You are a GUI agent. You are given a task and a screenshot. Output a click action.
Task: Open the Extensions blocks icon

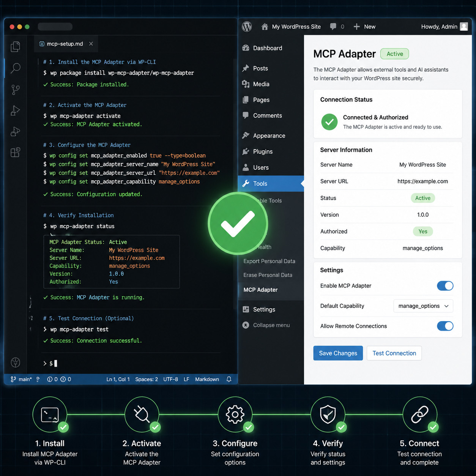pos(15,153)
